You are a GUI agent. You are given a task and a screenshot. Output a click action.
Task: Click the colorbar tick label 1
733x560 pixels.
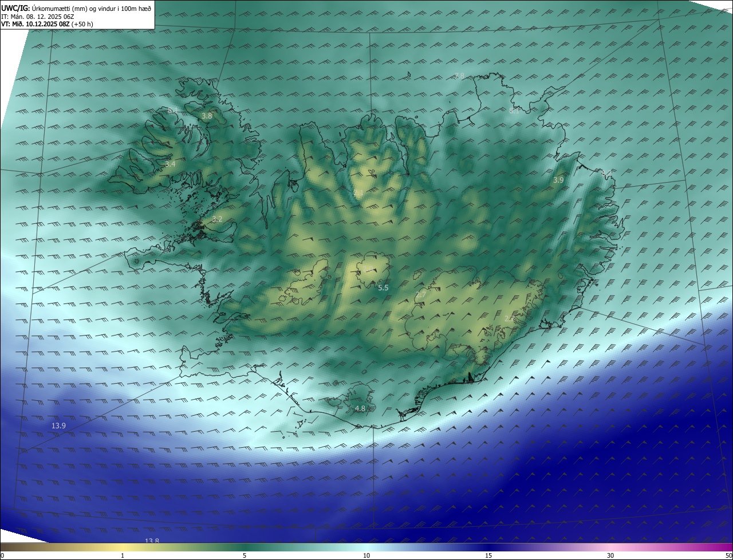[123, 555]
